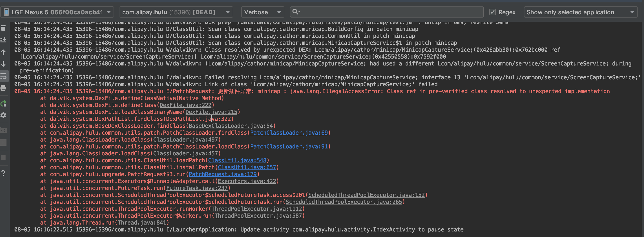This screenshot has width=644, height=237.
Task: Click the phone icon in the device selector
Action: 6,12
